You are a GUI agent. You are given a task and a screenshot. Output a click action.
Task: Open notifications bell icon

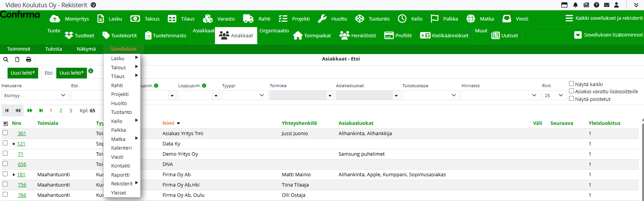pyautogui.click(x=575, y=5)
